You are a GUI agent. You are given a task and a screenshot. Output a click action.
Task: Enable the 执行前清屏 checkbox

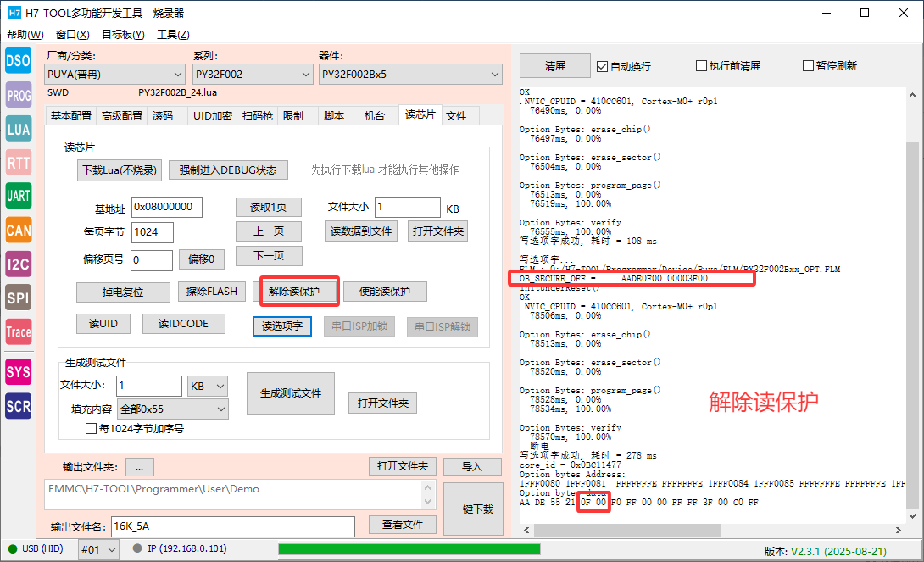701,66
